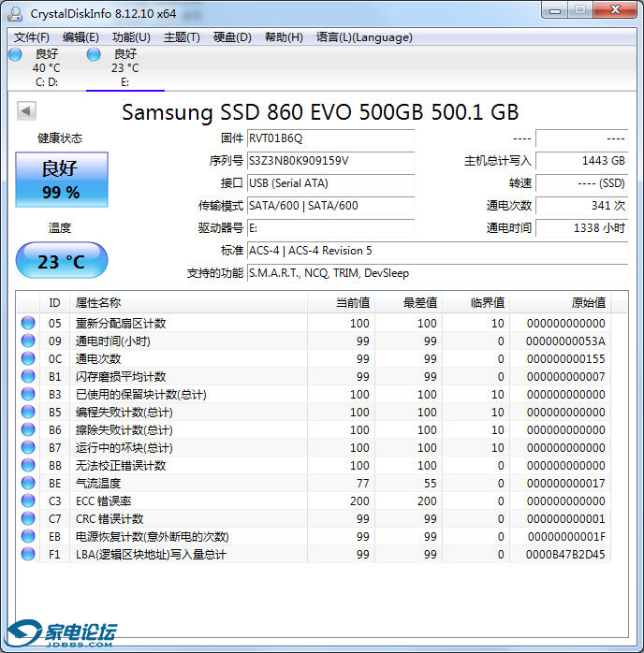Viewport: 644px width, 653px height.
Task: Click the 固件 field RVT01B6Q
Action: tap(331, 138)
